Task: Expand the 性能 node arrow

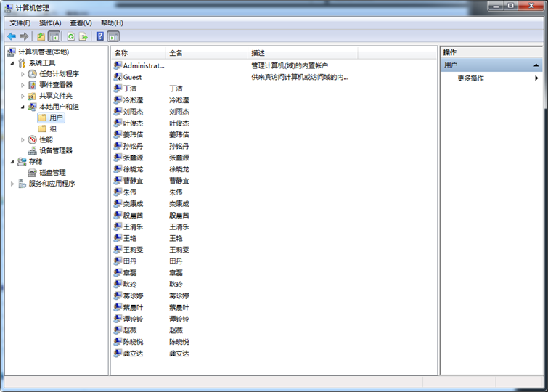Action: [x=23, y=140]
